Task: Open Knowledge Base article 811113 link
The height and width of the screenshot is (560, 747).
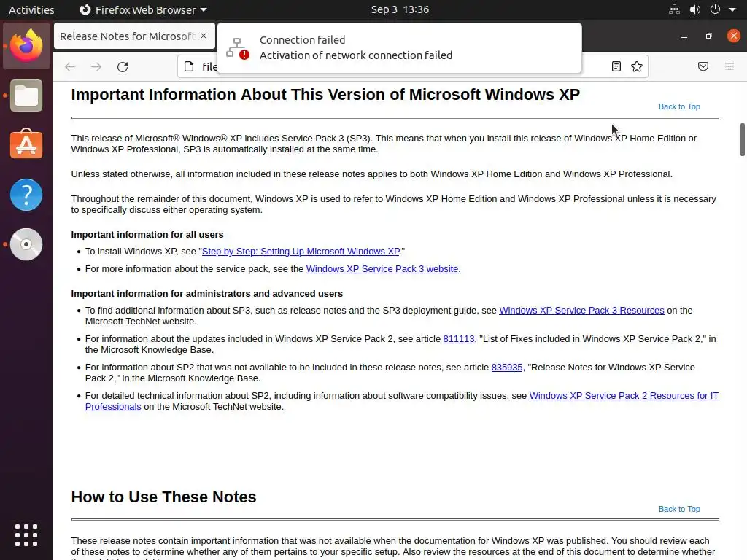Action: pyautogui.click(x=459, y=339)
